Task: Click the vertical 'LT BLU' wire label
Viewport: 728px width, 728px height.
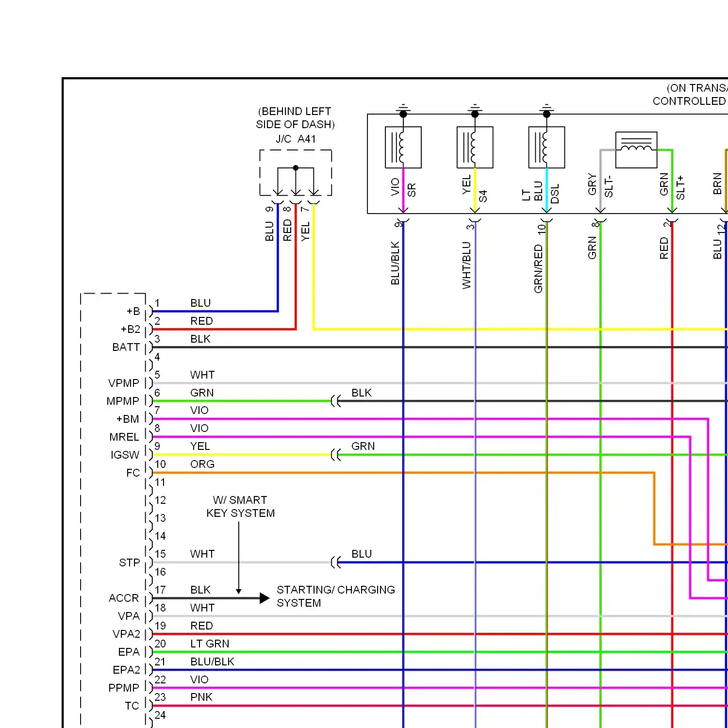Action: pyautogui.click(x=532, y=191)
